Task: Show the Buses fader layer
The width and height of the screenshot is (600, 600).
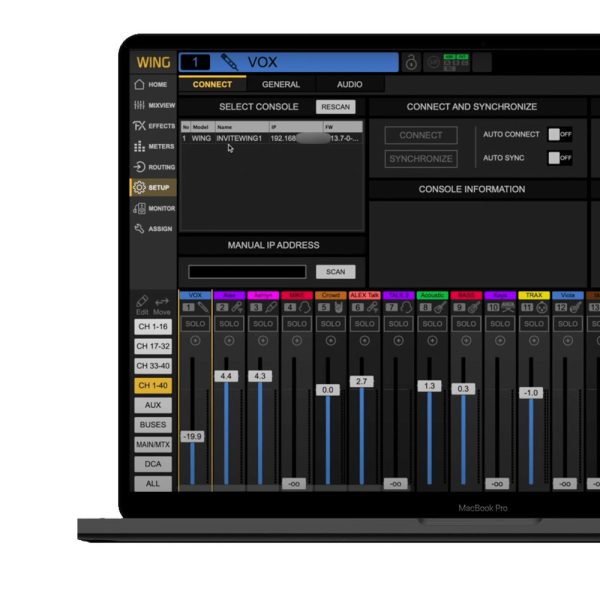Action: pos(153,425)
